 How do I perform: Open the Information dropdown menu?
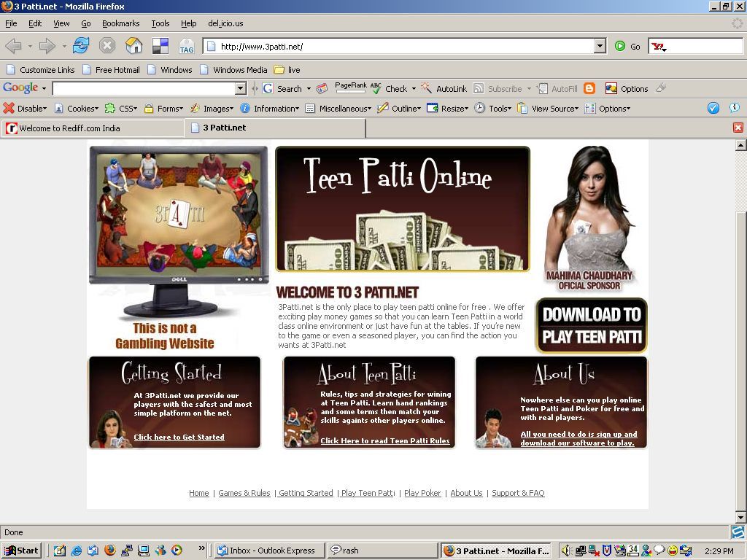[x=270, y=109]
